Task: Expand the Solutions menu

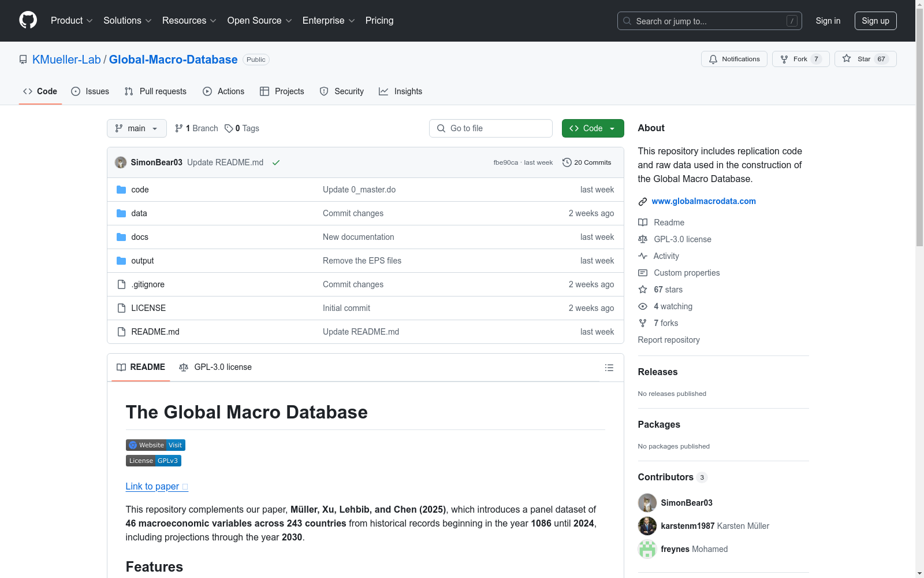Action: (x=127, y=20)
